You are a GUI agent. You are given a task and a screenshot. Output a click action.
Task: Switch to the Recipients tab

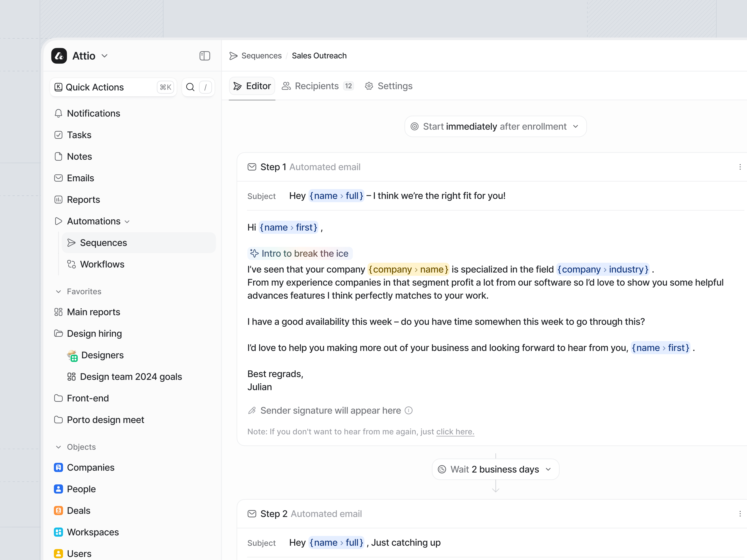pyautogui.click(x=317, y=86)
